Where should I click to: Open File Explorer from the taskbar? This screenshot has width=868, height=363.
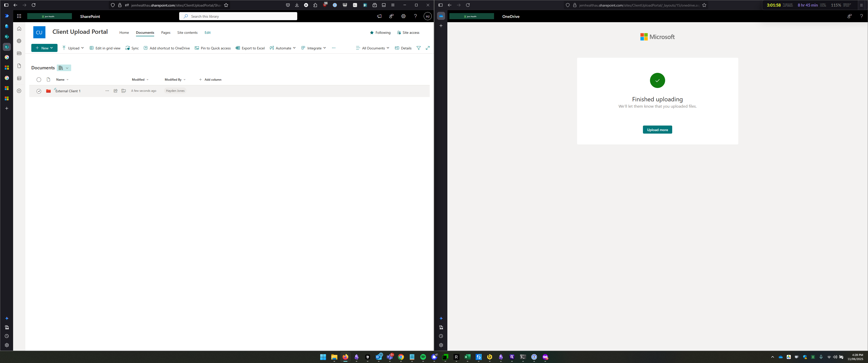click(x=334, y=357)
